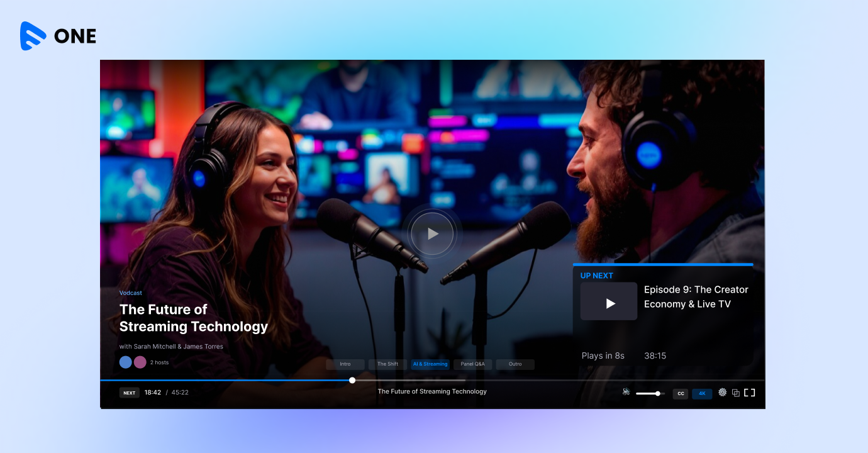Jump to the Outro chapter

(515, 364)
